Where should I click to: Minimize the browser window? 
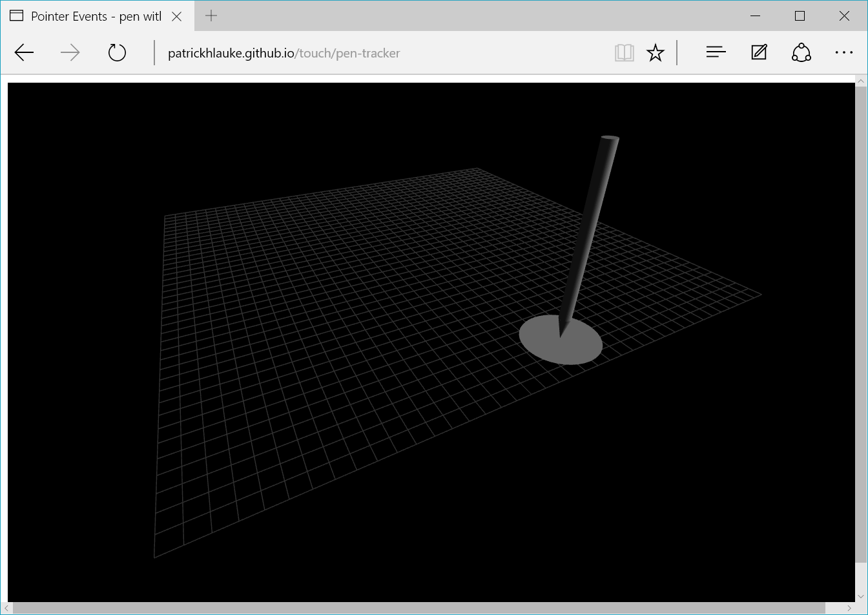tap(756, 16)
